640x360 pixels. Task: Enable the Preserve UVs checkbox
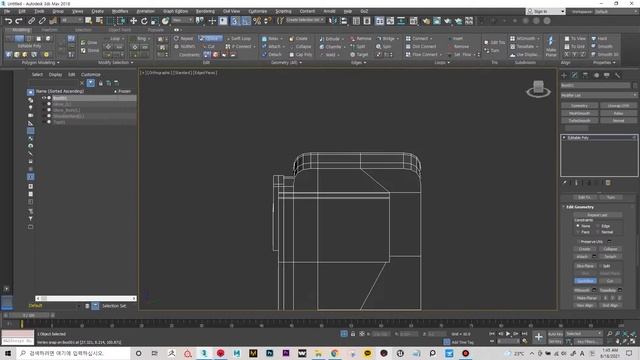[578, 241]
